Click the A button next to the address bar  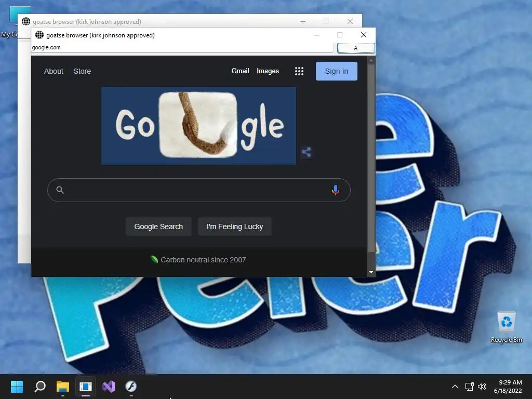tap(356, 48)
